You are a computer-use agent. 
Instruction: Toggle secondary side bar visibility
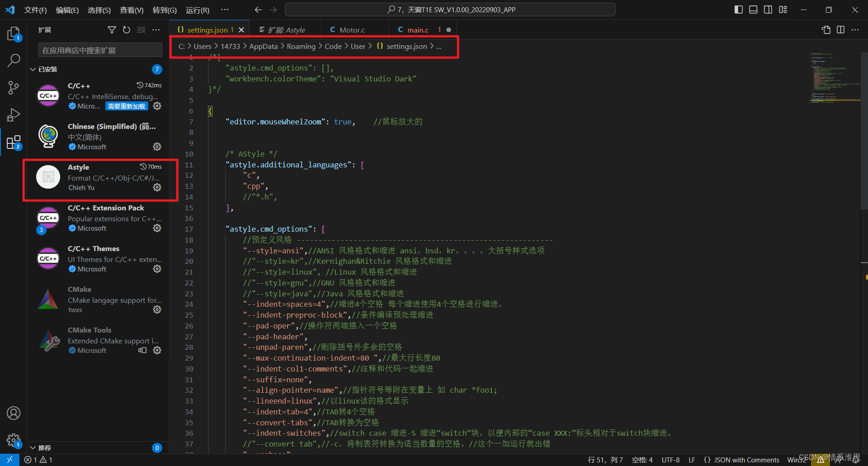click(768, 10)
